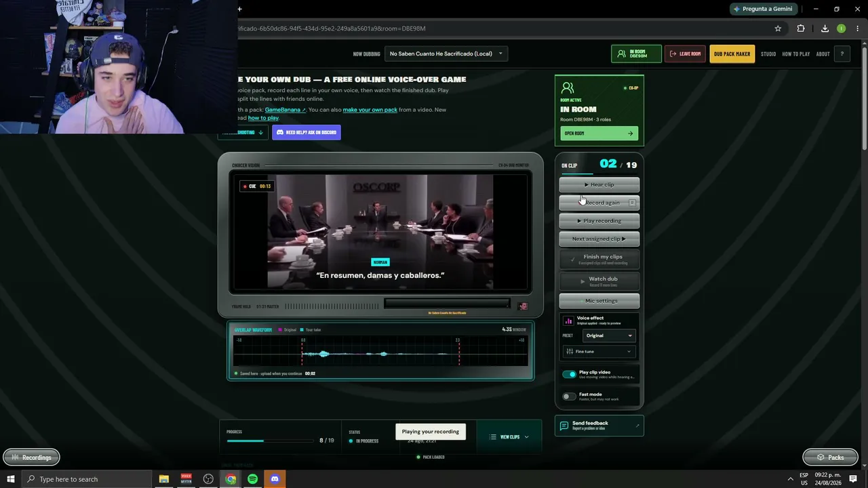Open the Studio page
868x488 pixels.
click(768, 54)
